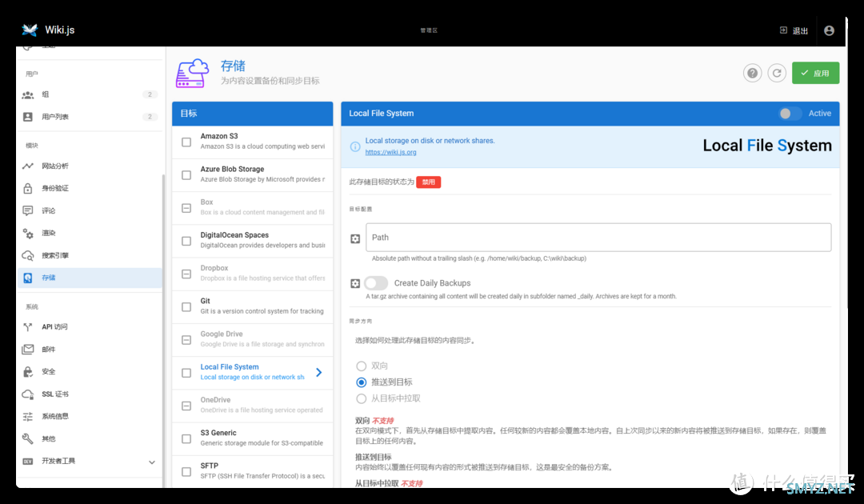
Task: Click the SSL certificate cloud icon
Action: click(x=27, y=394)
